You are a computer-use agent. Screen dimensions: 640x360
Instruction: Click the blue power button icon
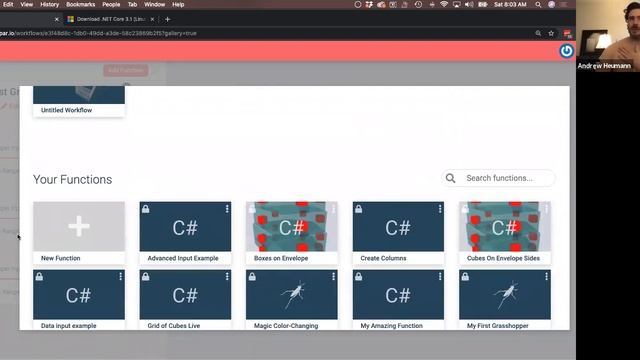[x=566, y=51]
